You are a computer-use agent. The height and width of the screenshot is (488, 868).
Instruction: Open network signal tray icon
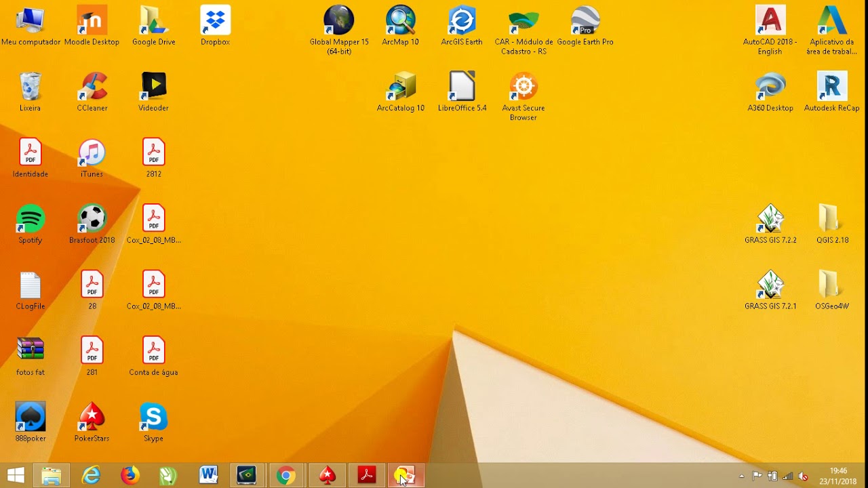click(788, 476)
